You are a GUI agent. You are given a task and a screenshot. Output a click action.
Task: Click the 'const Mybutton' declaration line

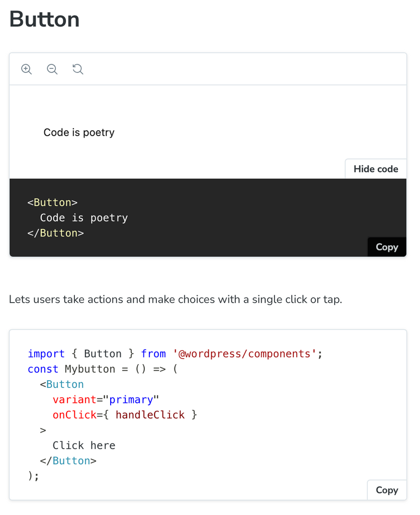[102, 369]
